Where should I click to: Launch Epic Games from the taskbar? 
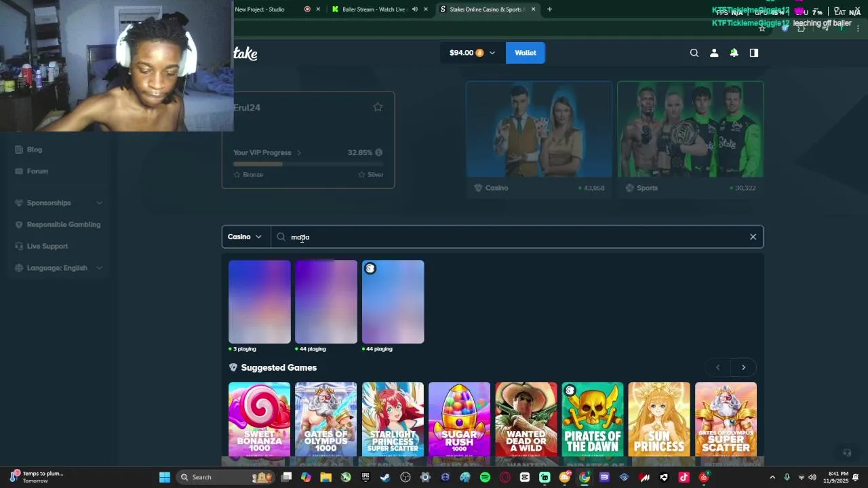coord(366,477)
